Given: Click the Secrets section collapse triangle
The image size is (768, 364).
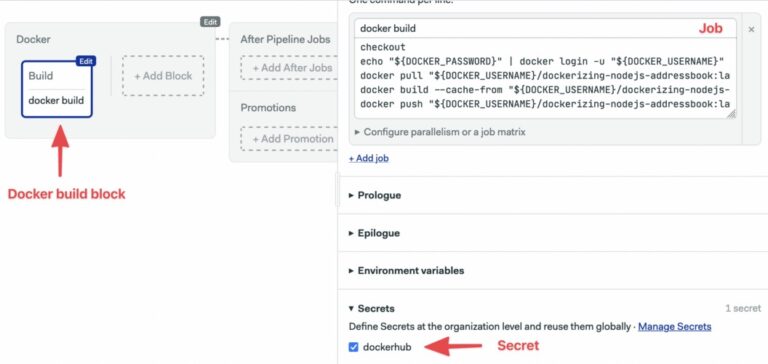Looking at the screenshot, I should tap(351, 308).
